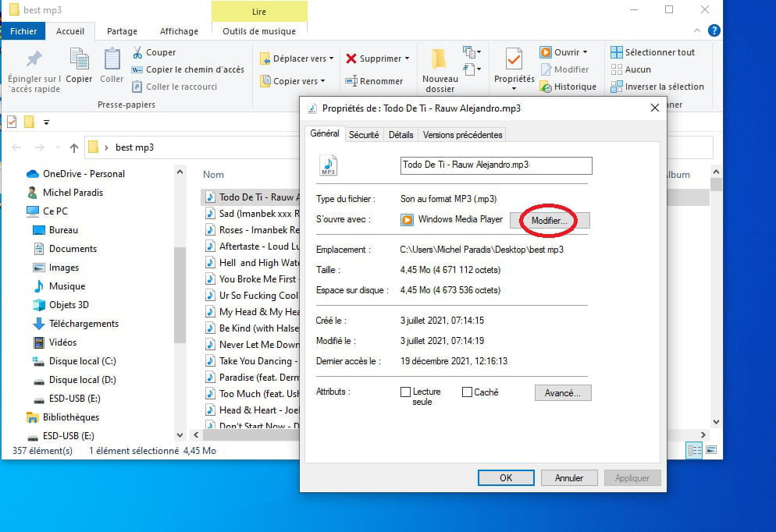
Task: Click the Annuler button
Action: (x=569, y=478)
